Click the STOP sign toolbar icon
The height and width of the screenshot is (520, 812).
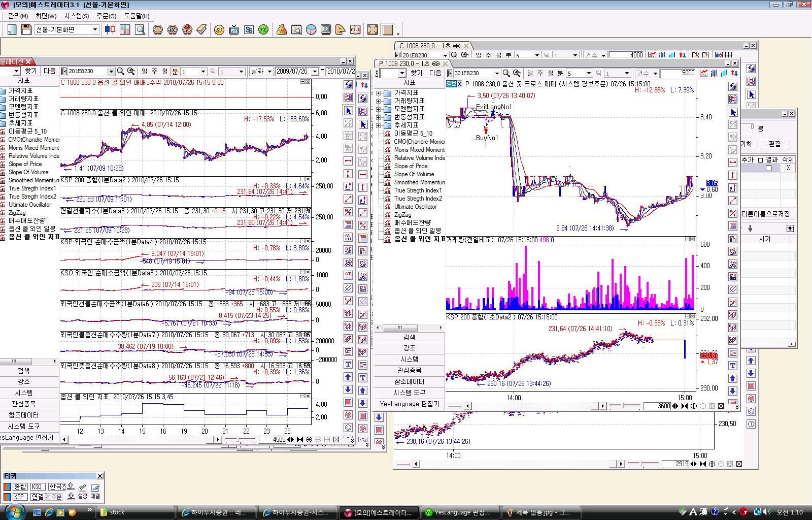coord(173,29)
